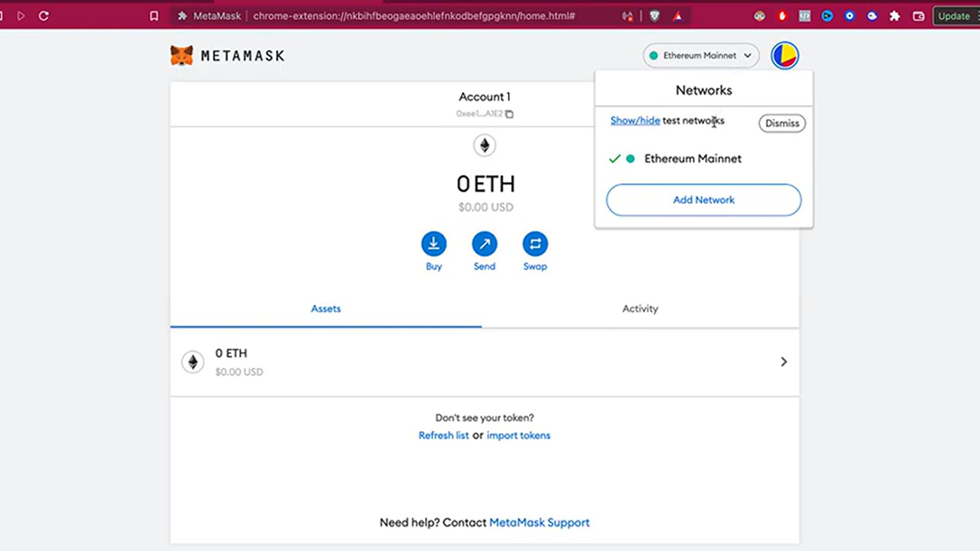Image resolution: width=980 pixels, height=551 pixels.
Task: Click the Ethereum logo above the balance
Action: point(484,145)
